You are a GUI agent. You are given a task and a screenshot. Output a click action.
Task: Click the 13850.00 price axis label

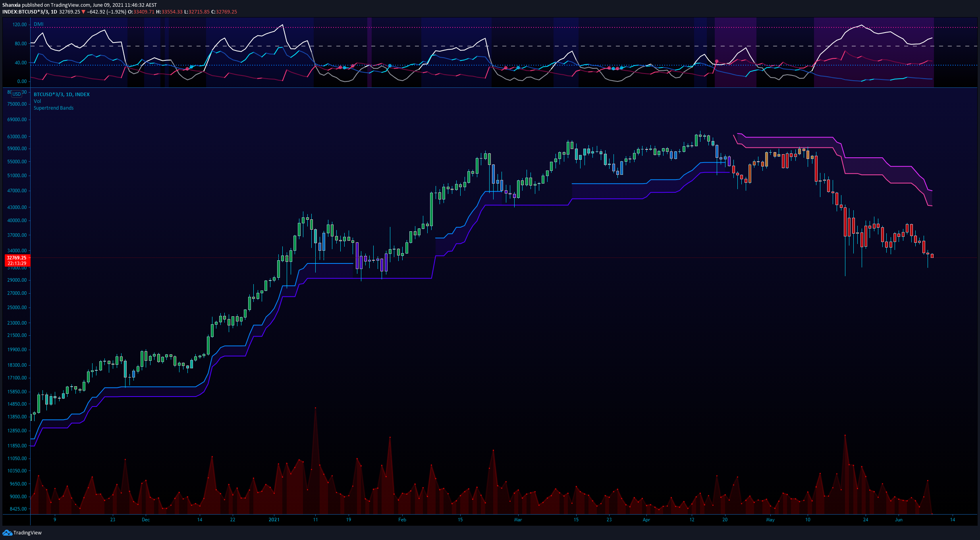click(17, 417)
